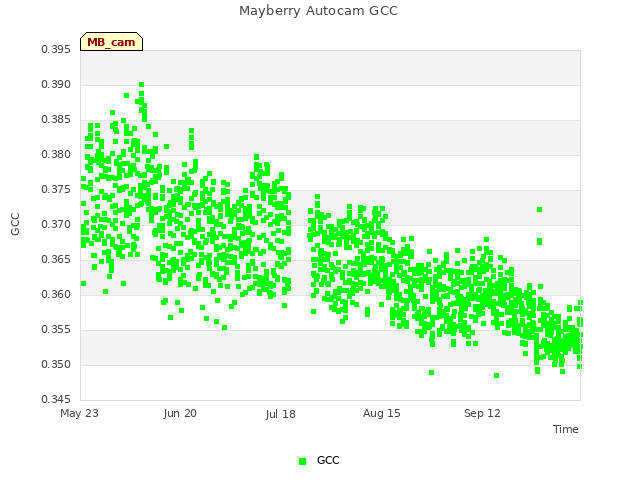Click the y-axis value 0.360
The image size is (640, 480).
[x=56, y=294]
